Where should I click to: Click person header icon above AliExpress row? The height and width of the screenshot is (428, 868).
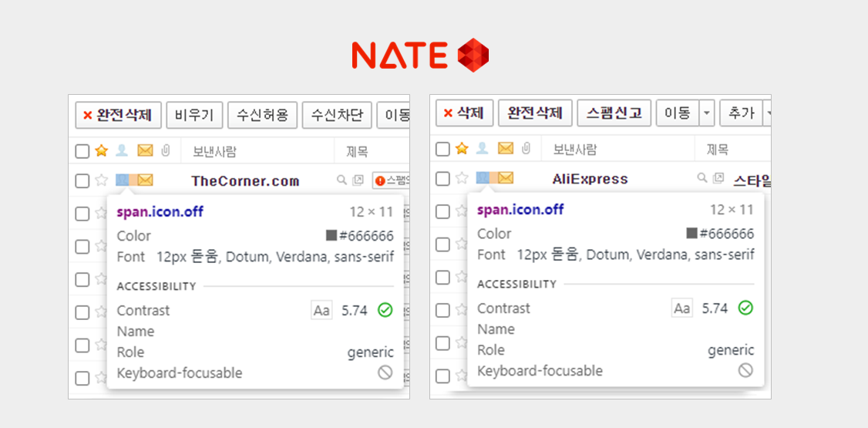(x=482, y=148)
